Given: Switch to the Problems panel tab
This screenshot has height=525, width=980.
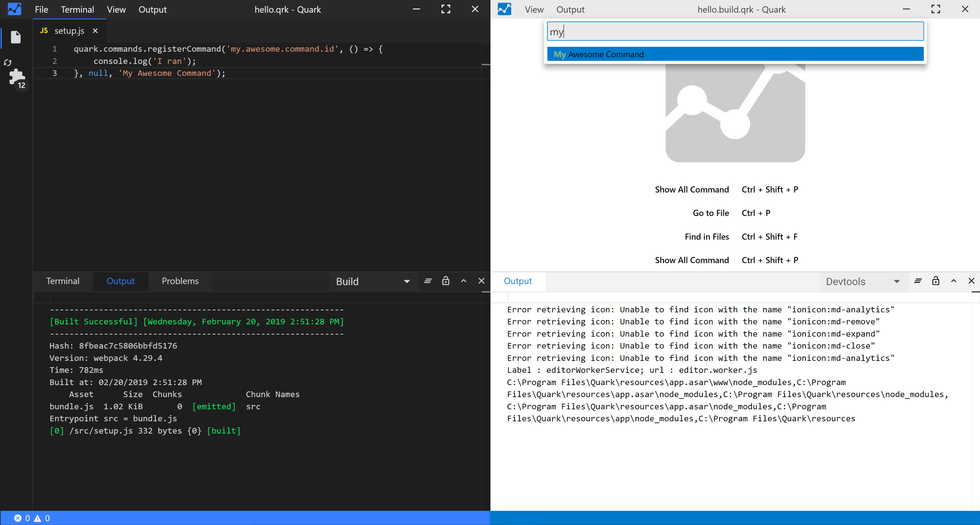Looking at the screenshot, I should click(180, 281).
